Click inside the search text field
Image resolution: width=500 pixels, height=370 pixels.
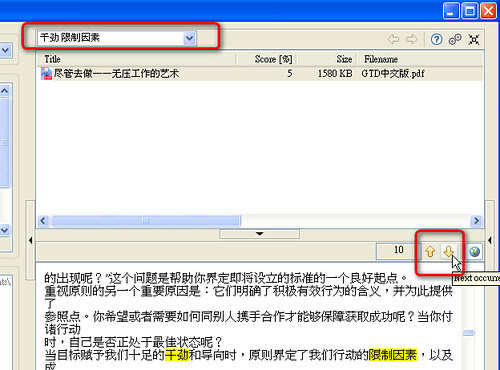tap(111, 38)
